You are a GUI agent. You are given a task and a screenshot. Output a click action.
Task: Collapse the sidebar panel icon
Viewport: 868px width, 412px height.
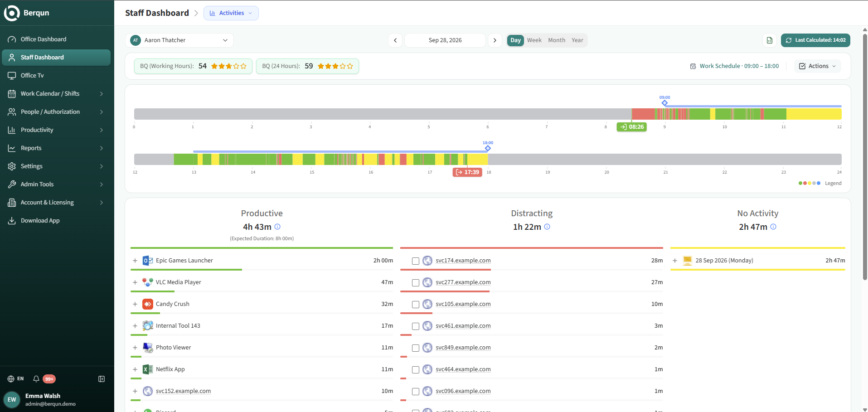coord(102,379)
